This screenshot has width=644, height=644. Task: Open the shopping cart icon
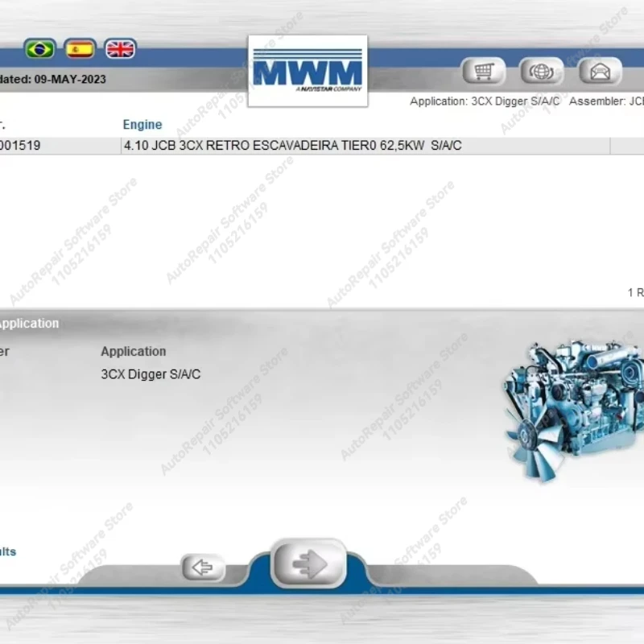pos(483,71)
